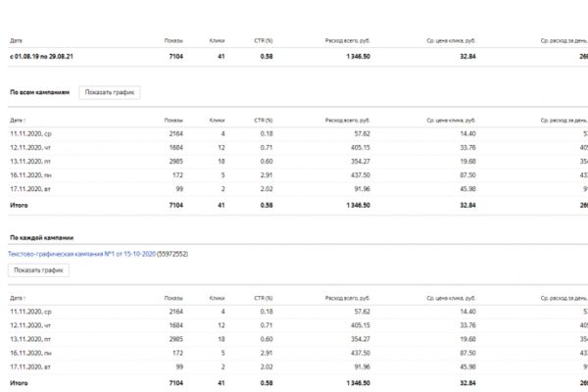Screen dimensions: 588x392
Task: Select "13.11.2020, пт" in the all-campaigns table
Action: click(30, 162)
